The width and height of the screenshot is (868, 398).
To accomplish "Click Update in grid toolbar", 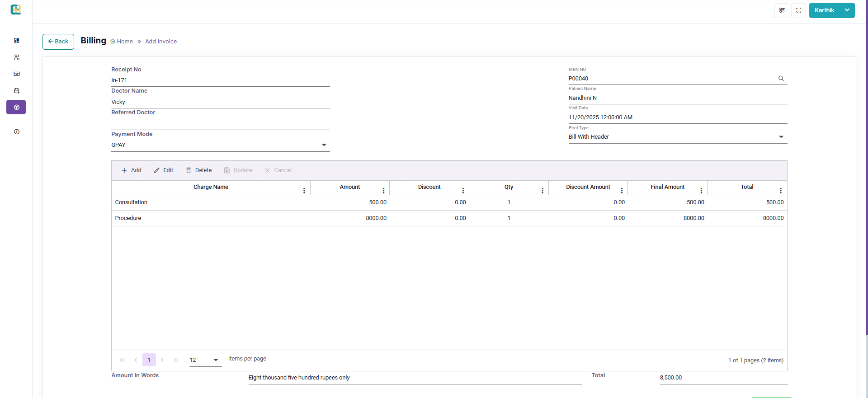I will point(238,170).
